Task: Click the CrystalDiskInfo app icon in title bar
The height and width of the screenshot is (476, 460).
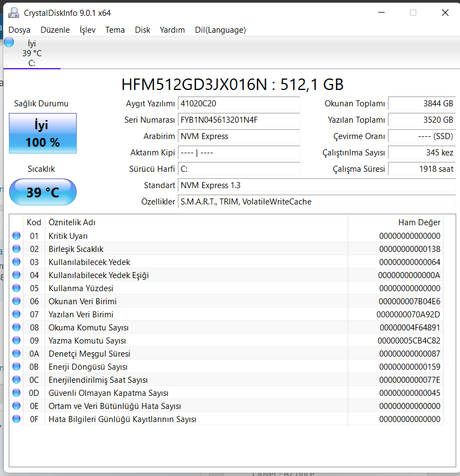Action: coord(13,13)
